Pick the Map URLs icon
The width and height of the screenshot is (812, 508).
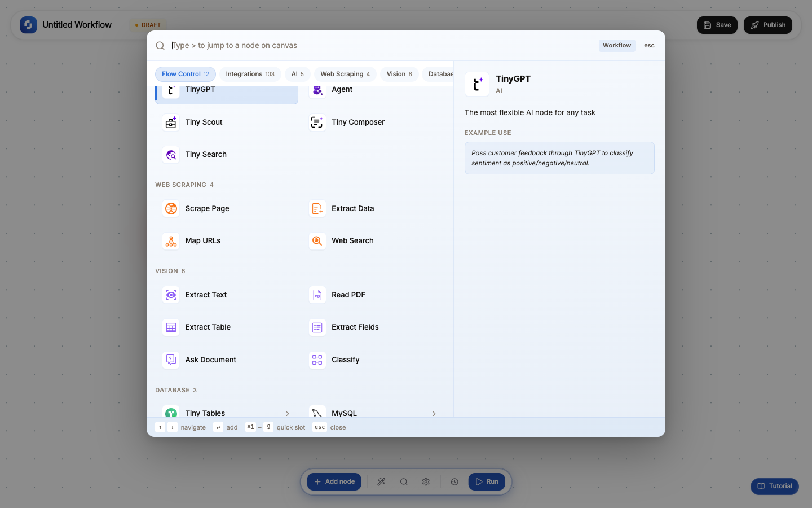[171, 241]
